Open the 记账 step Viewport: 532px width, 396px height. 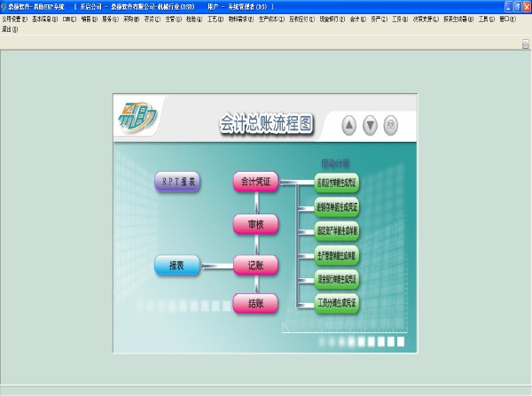click(x=256, y=265)
